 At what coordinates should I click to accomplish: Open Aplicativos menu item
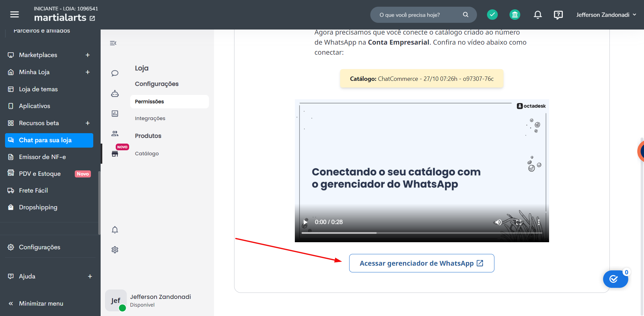pyautogui.click(x=49, y=106)
